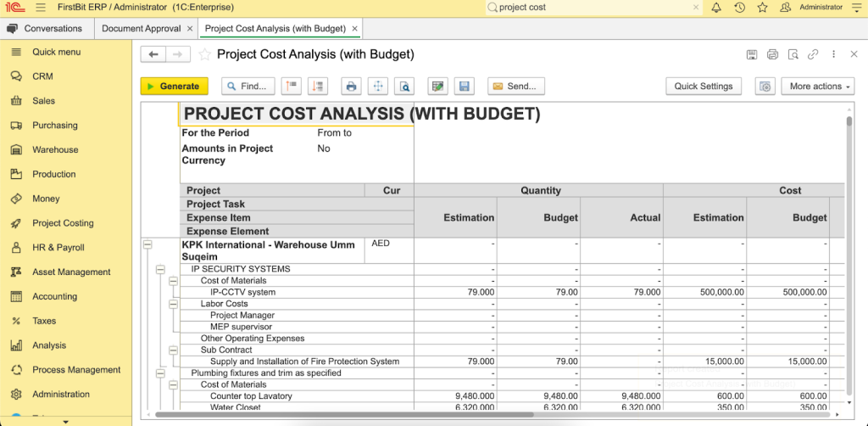Get link to this report

(813, 54)
